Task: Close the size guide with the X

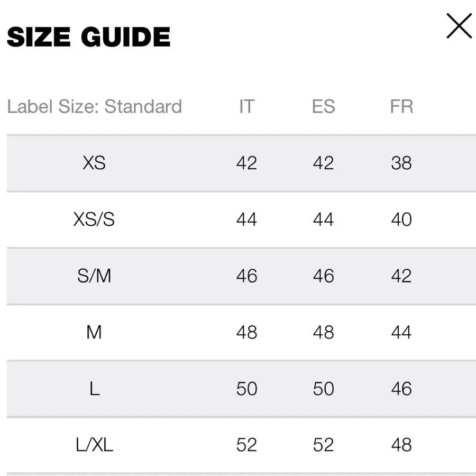Action: click(x=459, y=26)
